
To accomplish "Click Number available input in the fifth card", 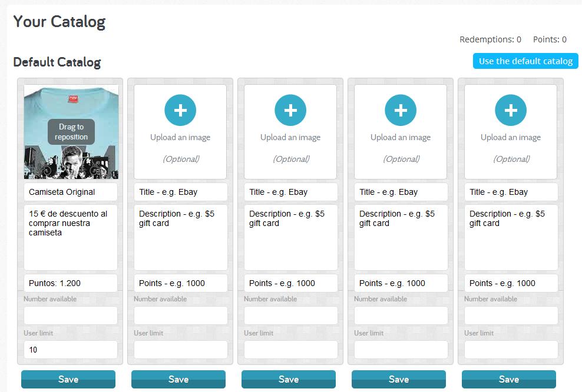I will coord(511,315).
